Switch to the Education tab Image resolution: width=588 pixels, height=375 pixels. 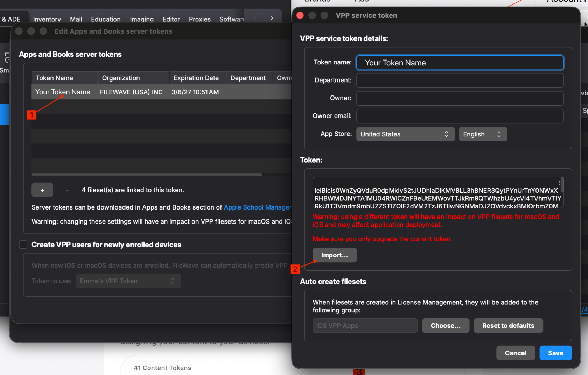click(x=106, y=19)
